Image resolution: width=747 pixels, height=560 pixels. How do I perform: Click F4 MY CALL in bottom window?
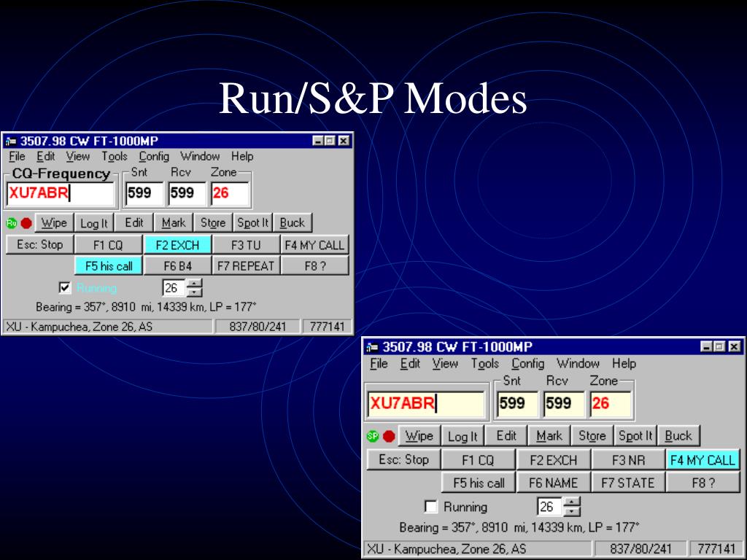click(x=703, y=460)
